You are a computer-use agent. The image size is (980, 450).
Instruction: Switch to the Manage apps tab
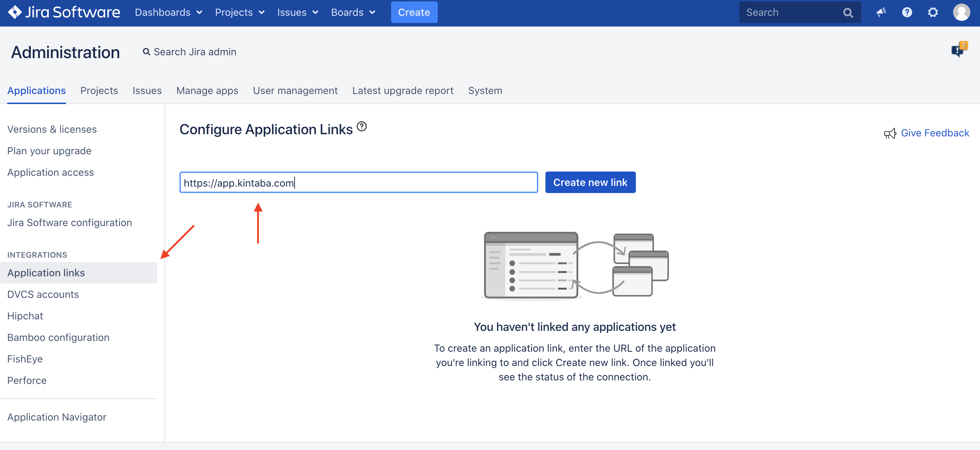207,90
